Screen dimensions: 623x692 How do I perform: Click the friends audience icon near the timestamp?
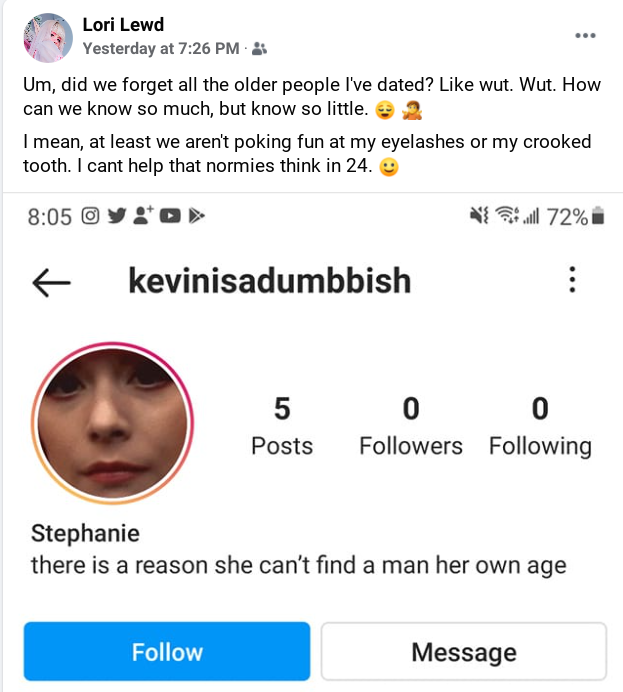(x=259, y=49)
